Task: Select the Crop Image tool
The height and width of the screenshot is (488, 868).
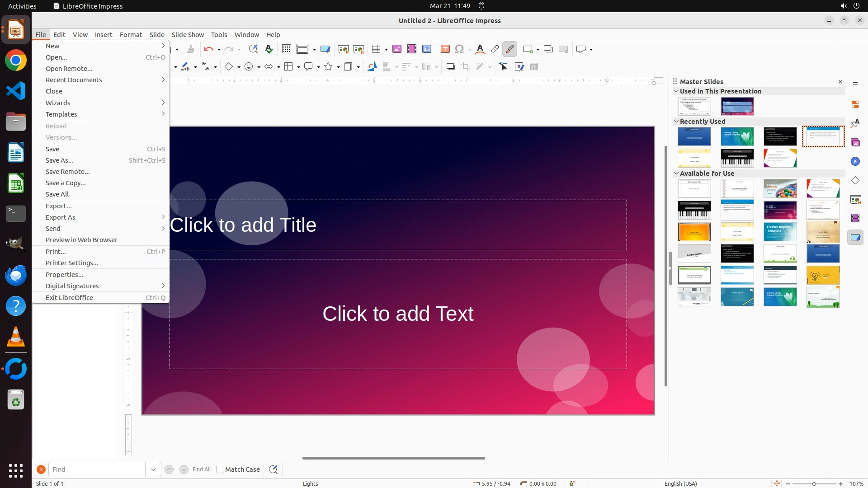Action: (466, 67)
